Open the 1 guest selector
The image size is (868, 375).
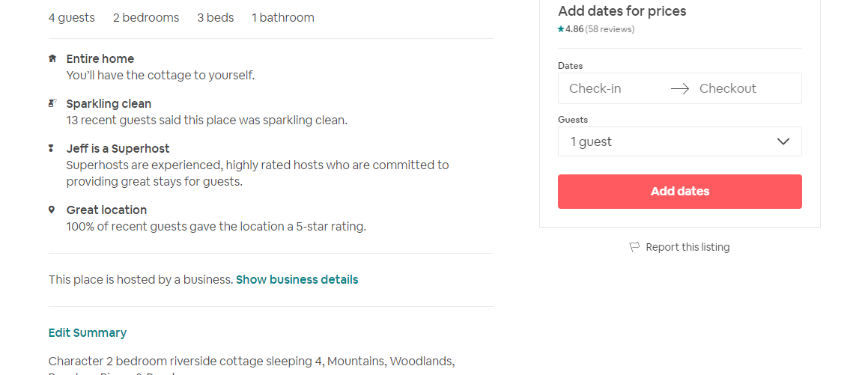coord(680,141)
